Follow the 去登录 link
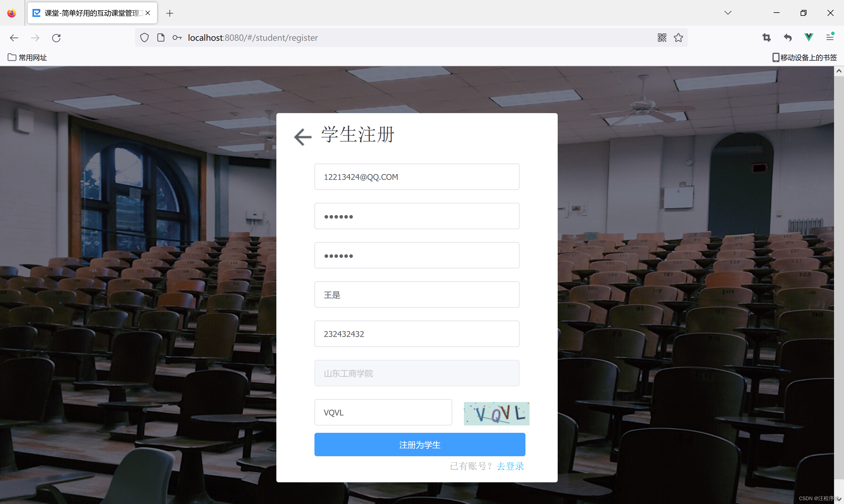The width and height of the screenshot is (844, 504). pos(510,466)
